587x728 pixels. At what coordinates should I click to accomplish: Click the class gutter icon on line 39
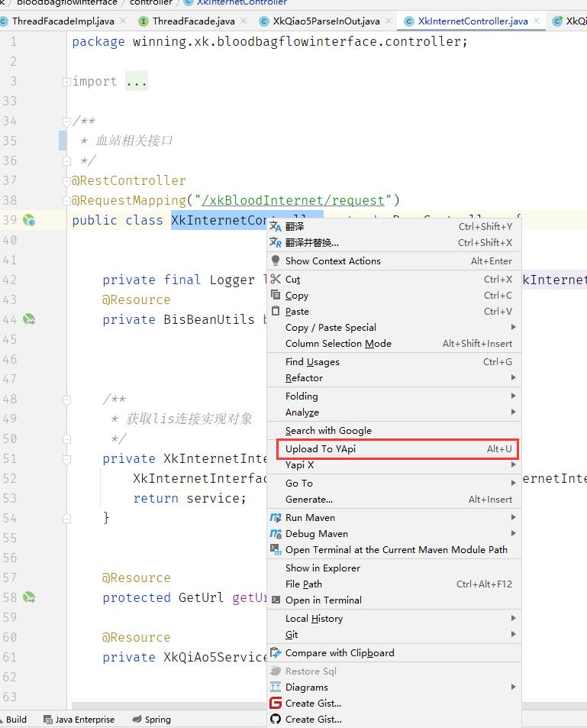click(29, 220)
